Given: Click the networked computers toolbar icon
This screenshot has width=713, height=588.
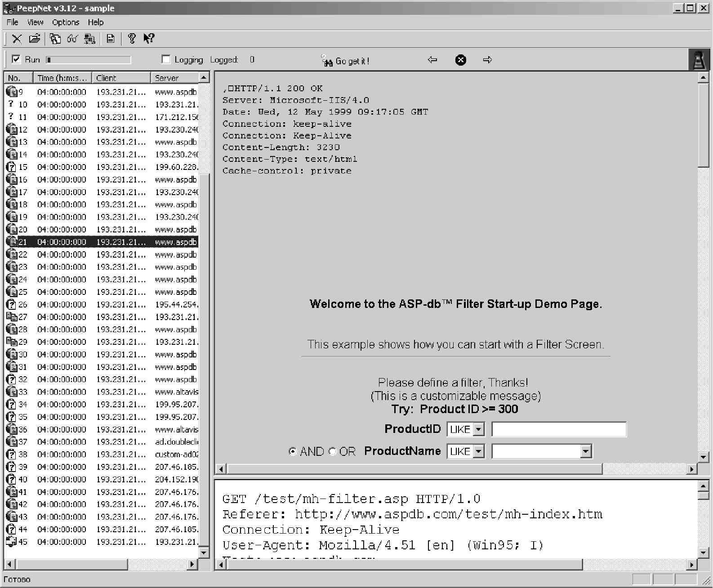Looking at the screenshot, I should 90,39.
